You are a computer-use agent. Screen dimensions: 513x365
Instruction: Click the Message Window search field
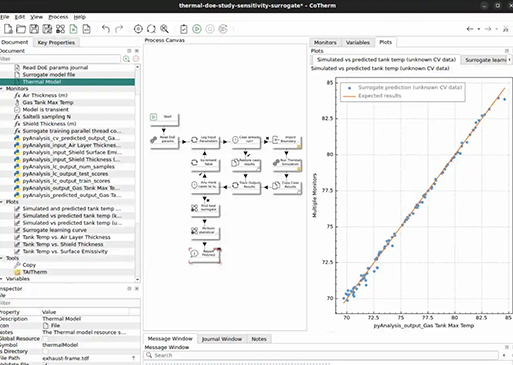point(322,355)
